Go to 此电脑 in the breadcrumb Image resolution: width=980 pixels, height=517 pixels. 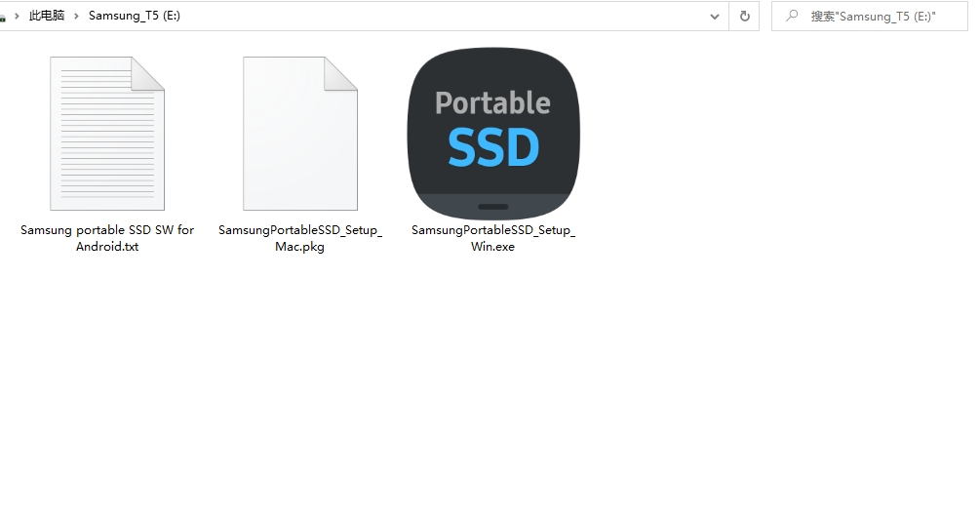click(x=47, y=16)
